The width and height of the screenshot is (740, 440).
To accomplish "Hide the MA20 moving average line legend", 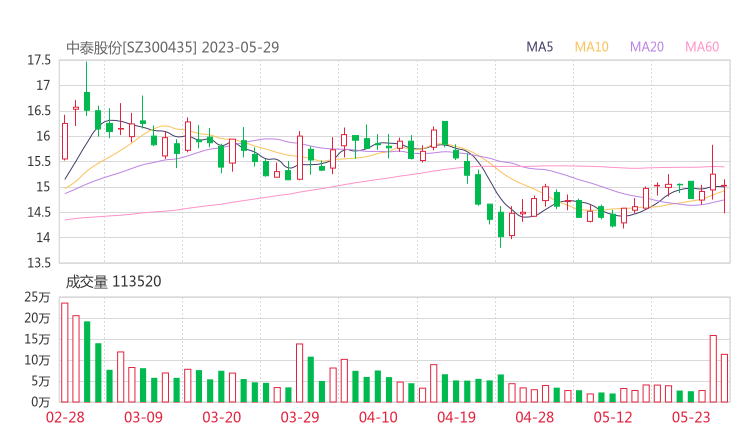I will pyautogui.click(x=647, y=47).
